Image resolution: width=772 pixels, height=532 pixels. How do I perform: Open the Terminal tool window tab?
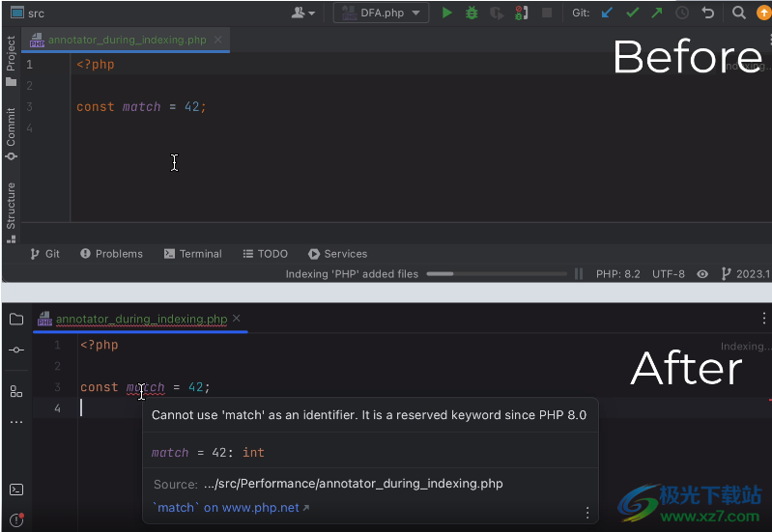point(193,254)
